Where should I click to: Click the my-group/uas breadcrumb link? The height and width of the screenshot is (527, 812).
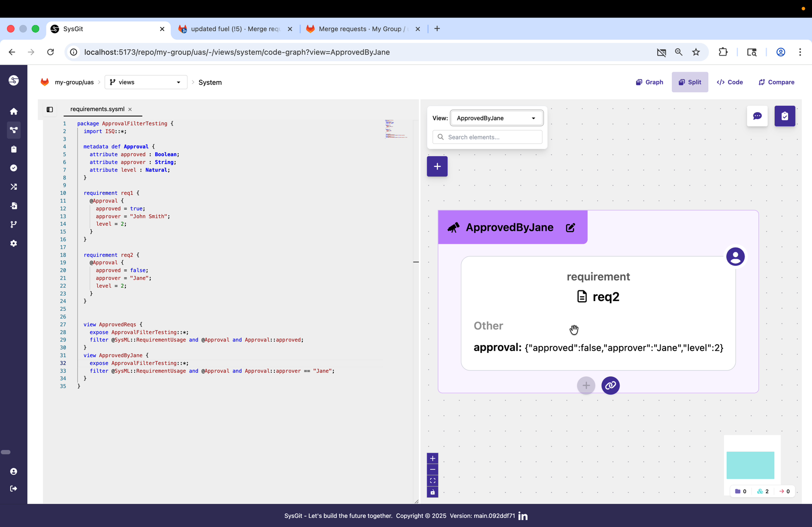click(74, 82)
